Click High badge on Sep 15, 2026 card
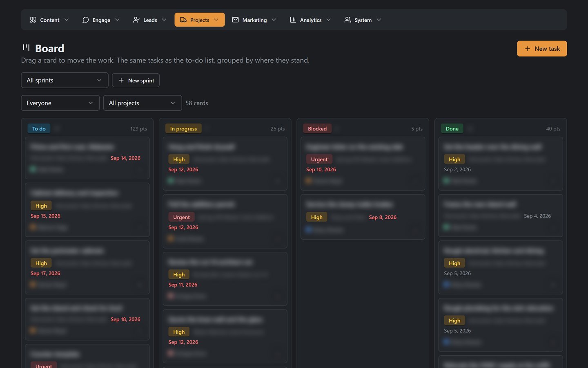The height and width of the screenshot is (368, 588). [41, 206]
